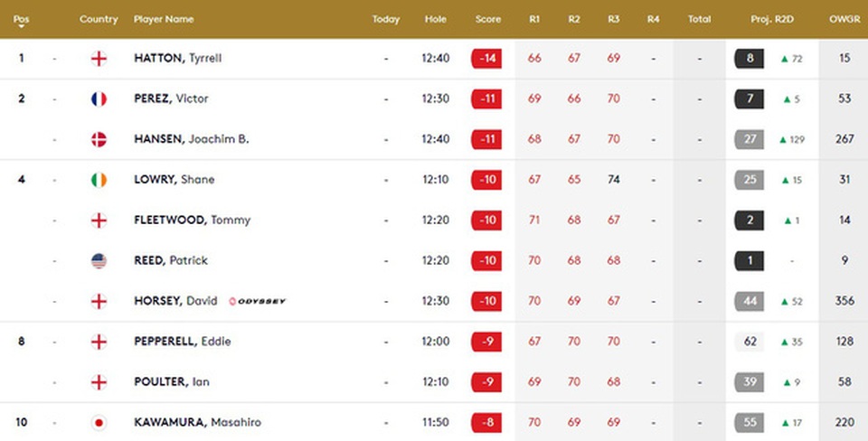The width and height of the screenshot is (868, 441).
Task: Sort by R1 column header
Action: coord(534,19)
